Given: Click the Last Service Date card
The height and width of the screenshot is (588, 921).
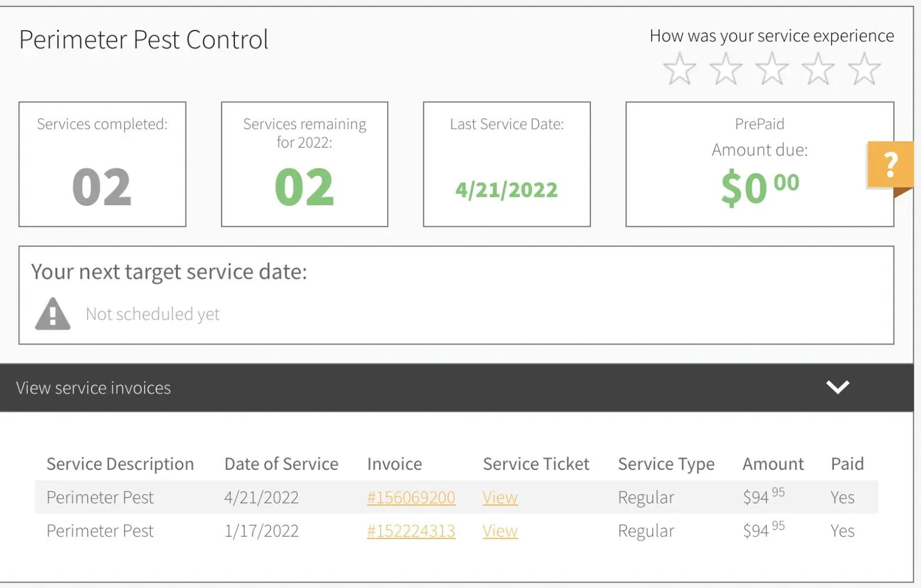Looking at the screenshot, I should pyautogui.click(x=507, y=164).
